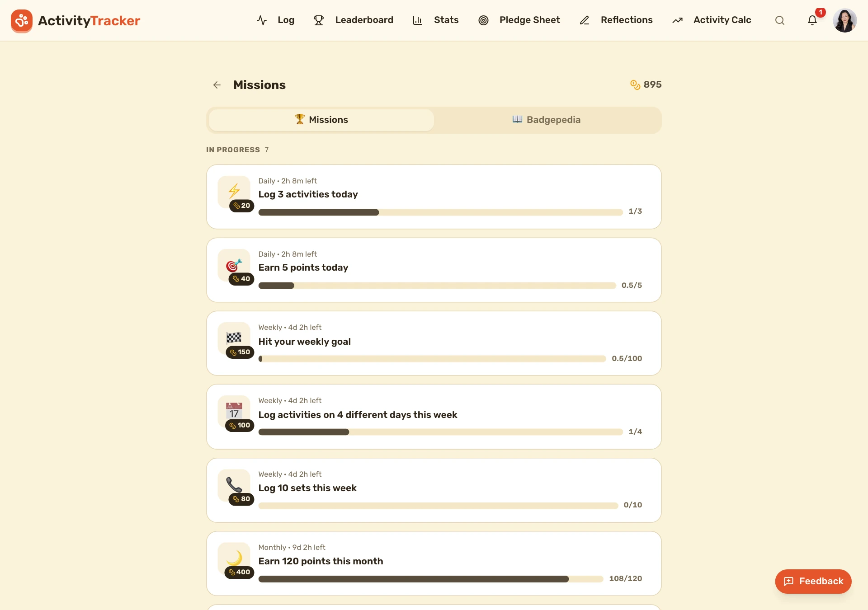The image size is (868, 610).
Task: Open the Leaderboard page
Action: [354, 20]
